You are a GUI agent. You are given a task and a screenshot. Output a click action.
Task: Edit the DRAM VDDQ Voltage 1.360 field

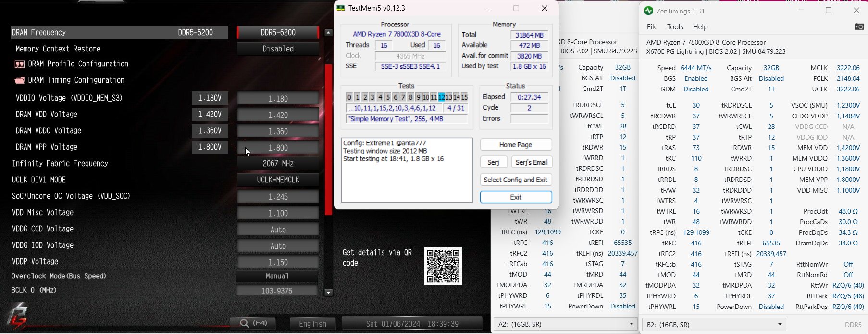pyautogui.click(x=278, y=131)
